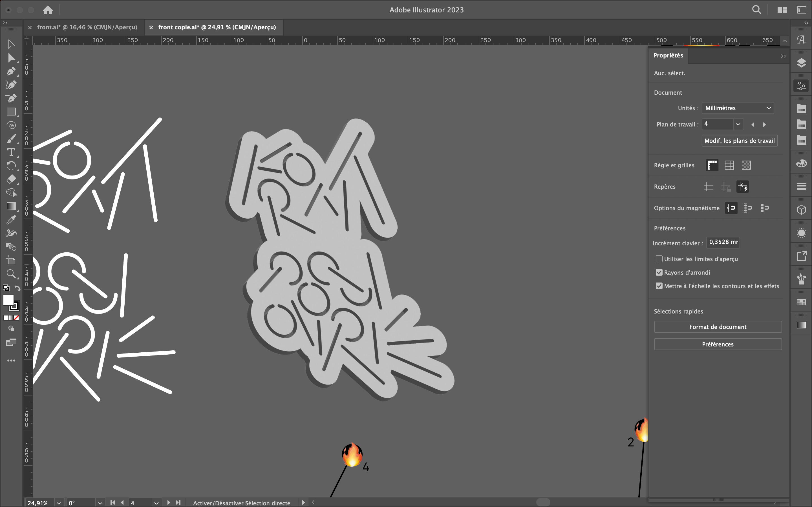Toggle Mettre à l'échelle les contours checkbox
Screen dimensions: 812x507
659,286
